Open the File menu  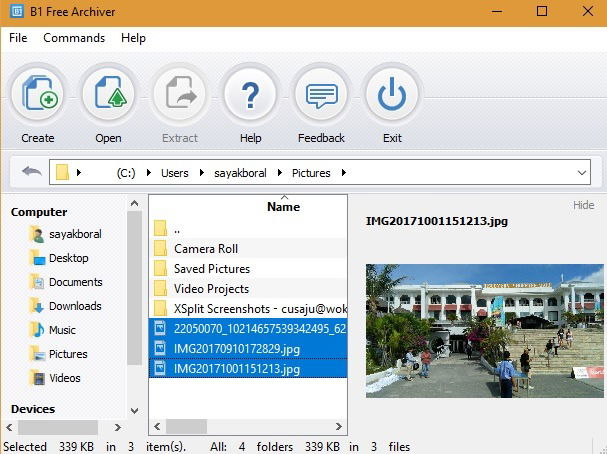tap(18, 38)
